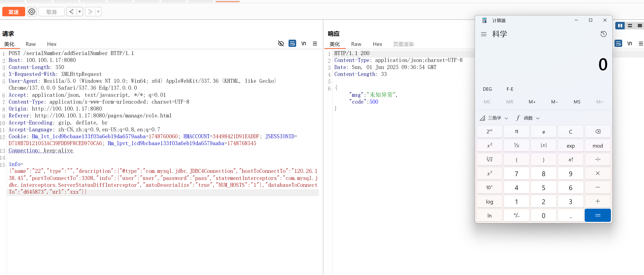The height and width of the screenshot is (275, 644).
Task: Select top-bottom split layout icon
Action: tap(630, 26)
